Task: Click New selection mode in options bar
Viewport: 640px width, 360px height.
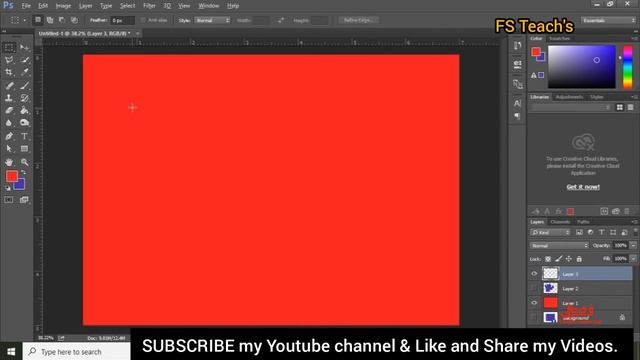Action: pyautogui.click(x=38, y=20)
